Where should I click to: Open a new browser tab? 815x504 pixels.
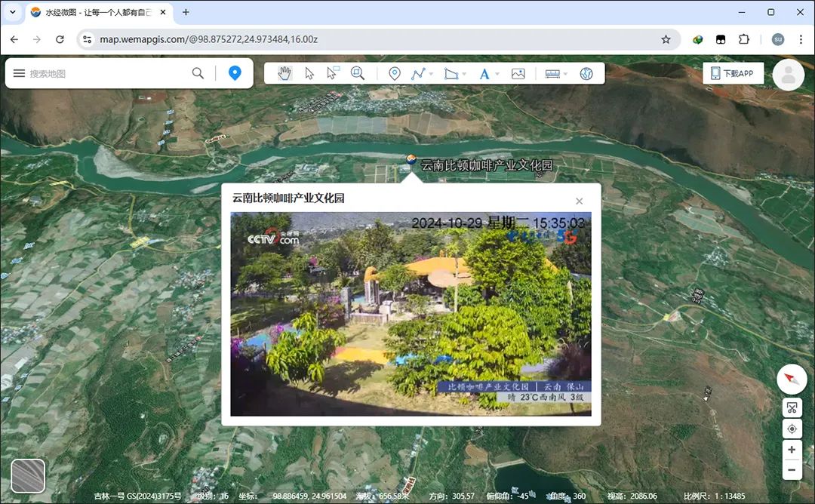(186, 12)
